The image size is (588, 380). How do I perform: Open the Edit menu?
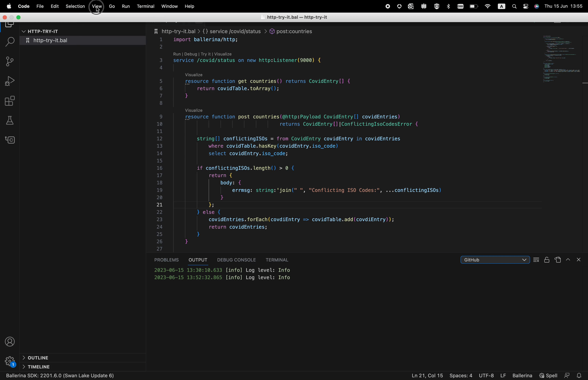point(55,6)
